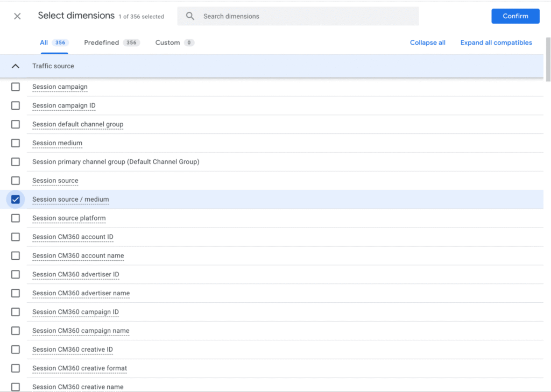This screenshot has width=551, height=392.
Task: Open the Session source platform dimension link
Action: pos(69,218)
